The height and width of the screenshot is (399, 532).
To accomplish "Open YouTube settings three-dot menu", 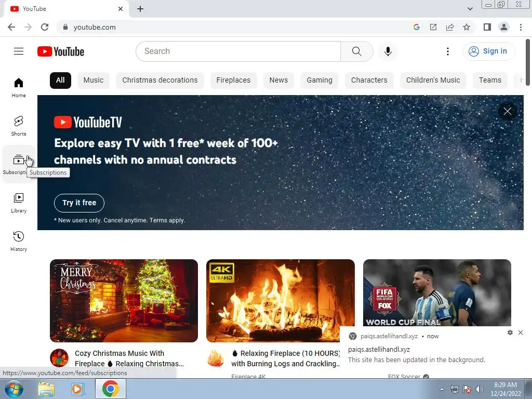I will 447,51.
